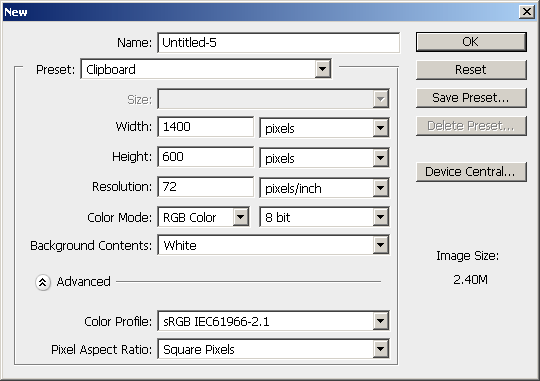
Task: Open the Preset dropdown showing Clipboard
Action: 206,69
